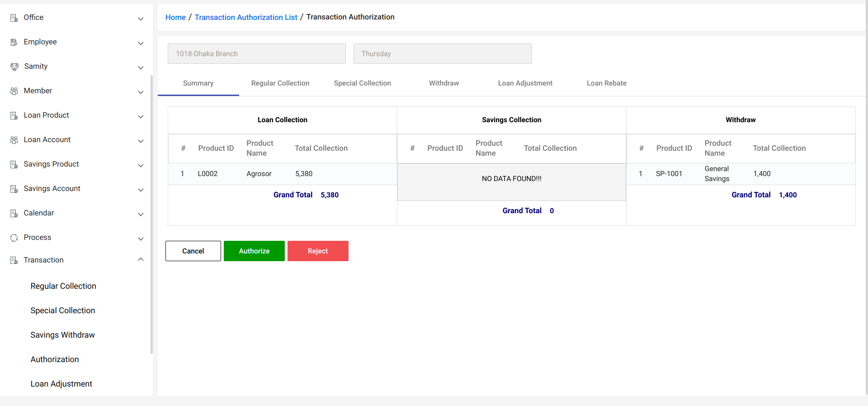This screenshot has width=868, height=406.
Task: Click the Office sidebar icon
Action: click(x=14, y=18)
